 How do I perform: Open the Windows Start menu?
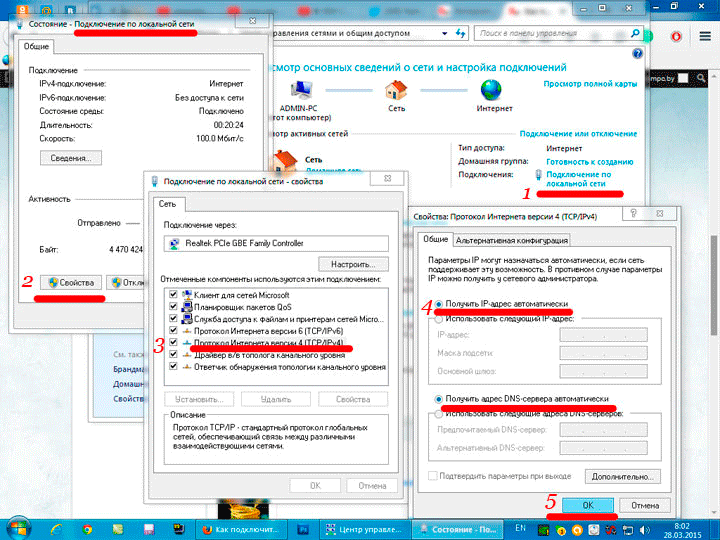(x=18, y=528)
